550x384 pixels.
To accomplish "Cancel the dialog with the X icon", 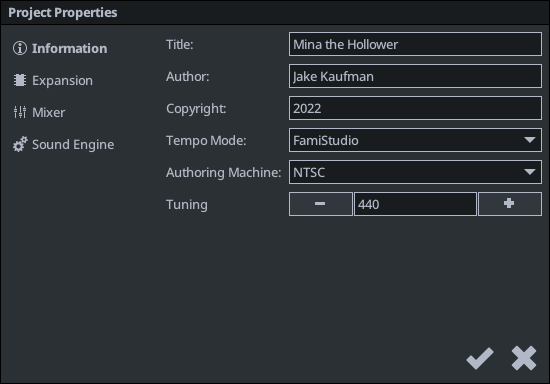I will 524,358.
